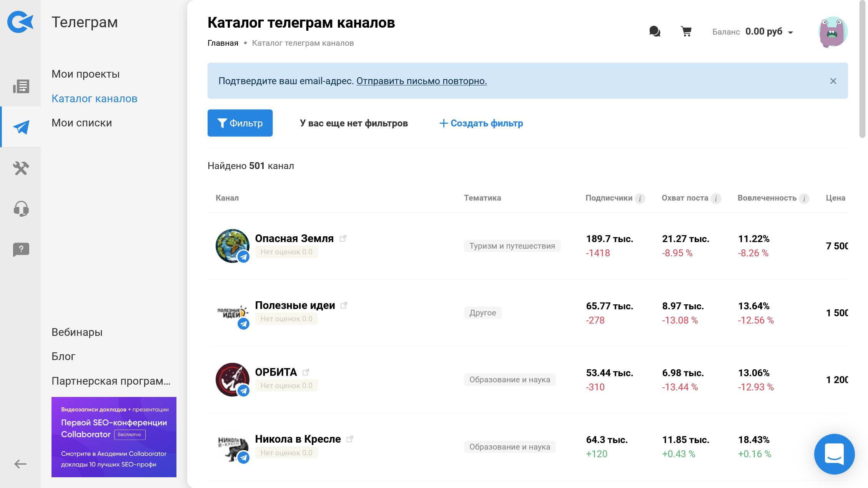The image size is (868, 488).
Task: Open the Фильтр panel
Action: 240,123
